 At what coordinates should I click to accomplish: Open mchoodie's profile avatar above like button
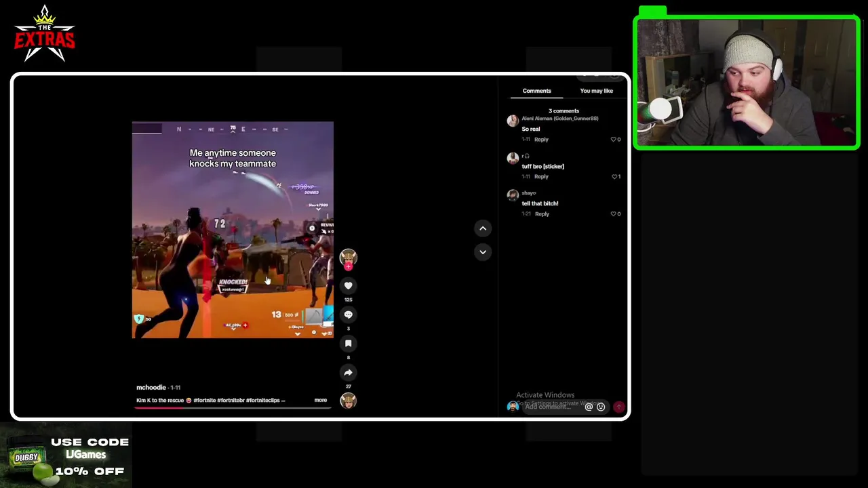tap(348, 257)
